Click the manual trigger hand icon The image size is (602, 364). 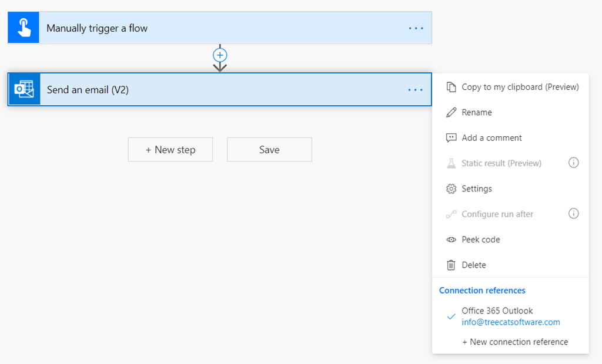coord(24,28)
